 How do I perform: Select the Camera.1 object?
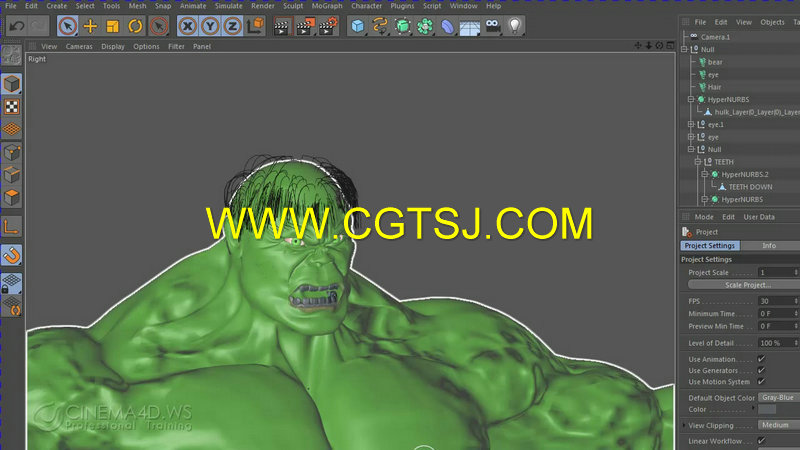click(715, 37)
